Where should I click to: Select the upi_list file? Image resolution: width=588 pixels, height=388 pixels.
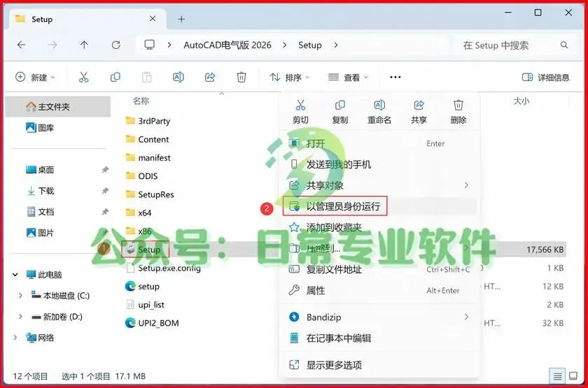(145, 305)
